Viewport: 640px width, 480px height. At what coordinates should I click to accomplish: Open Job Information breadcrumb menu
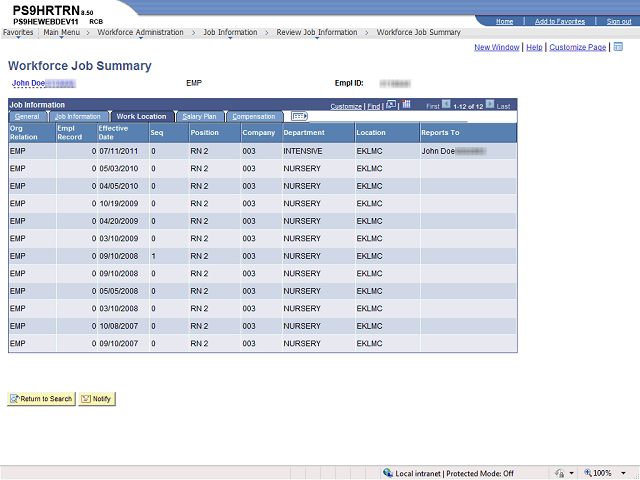pyautogui.click(x=230, y=33)
